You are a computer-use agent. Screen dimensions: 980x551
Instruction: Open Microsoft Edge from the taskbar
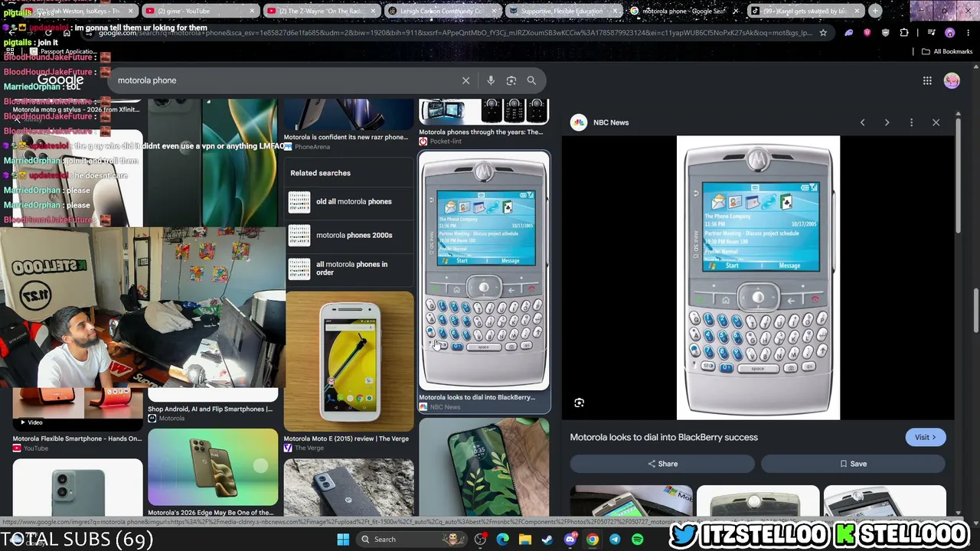click(x=502, y=540)
